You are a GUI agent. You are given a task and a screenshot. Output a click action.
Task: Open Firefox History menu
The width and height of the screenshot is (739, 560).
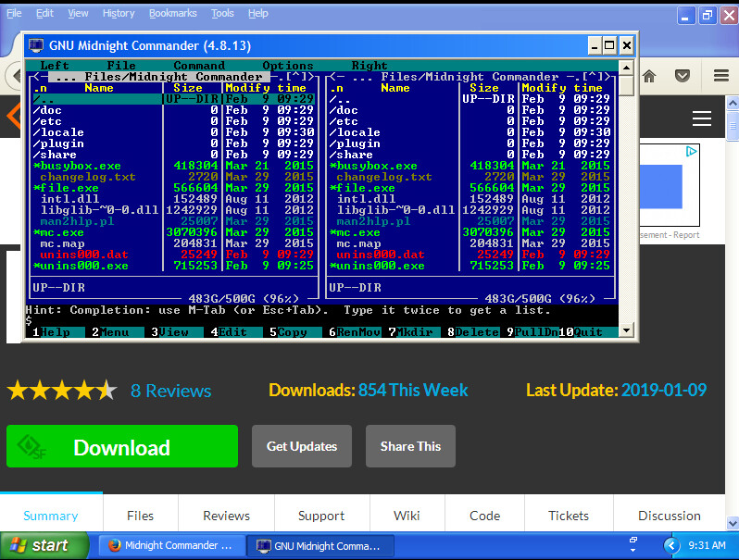[x=119, y=13]
